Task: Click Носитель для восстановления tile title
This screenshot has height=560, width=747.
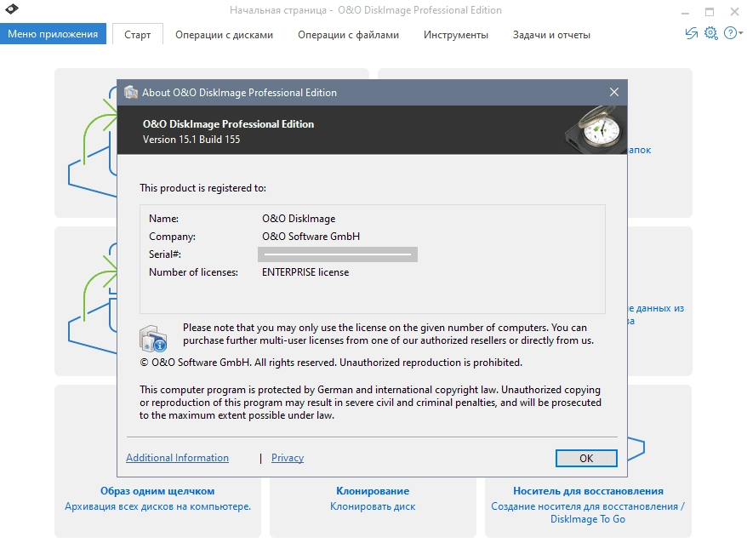Action: pyautogui.click(x=588, y=491)
